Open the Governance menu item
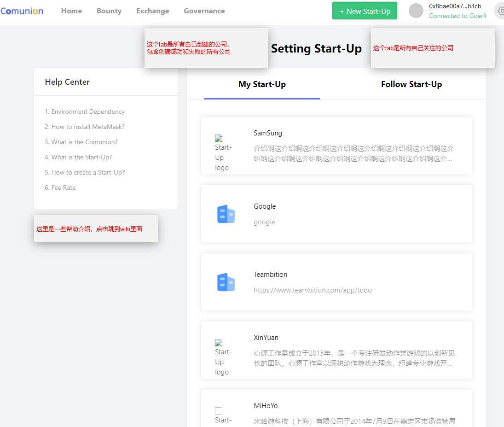504x427 pixels. click(204, 11)
